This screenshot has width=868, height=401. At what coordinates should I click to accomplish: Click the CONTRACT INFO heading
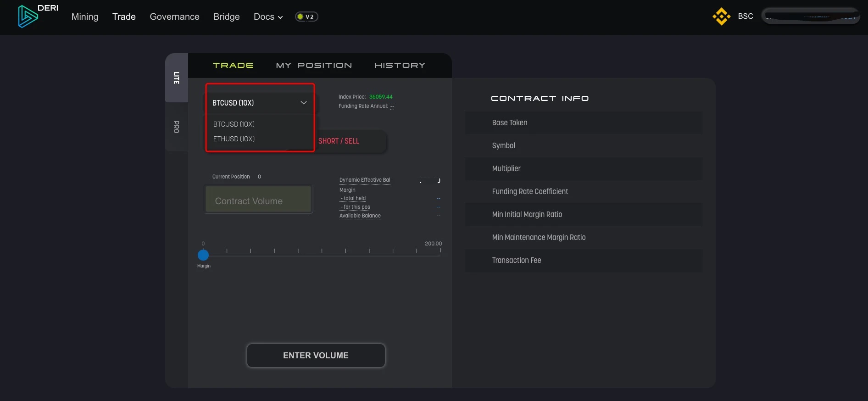click(540, 98)
